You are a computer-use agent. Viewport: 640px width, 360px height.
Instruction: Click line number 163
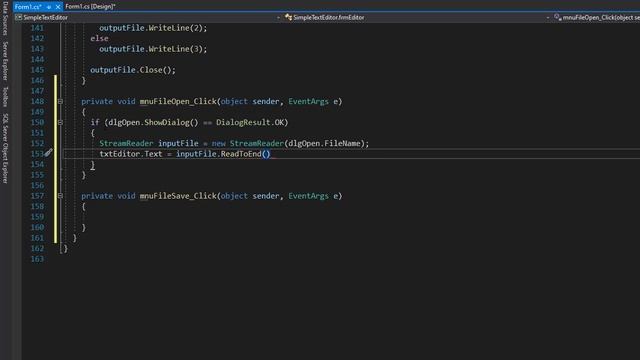point(37,259)
